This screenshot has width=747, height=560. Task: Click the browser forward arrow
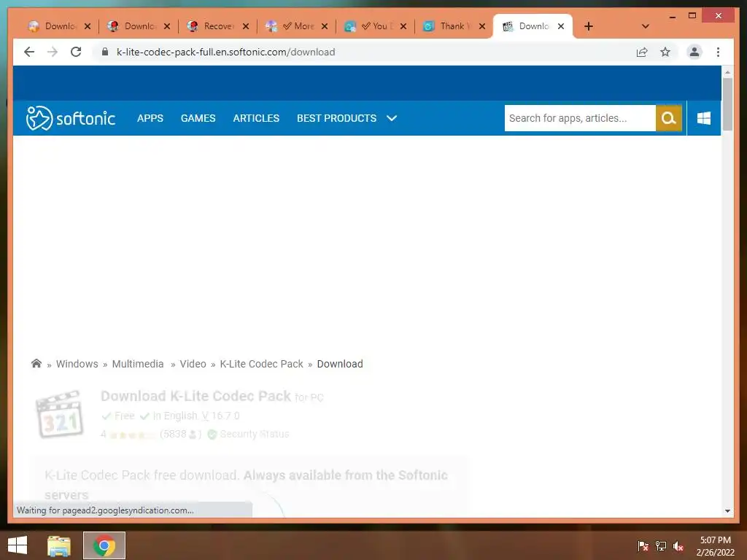click(x=53, y=52)
